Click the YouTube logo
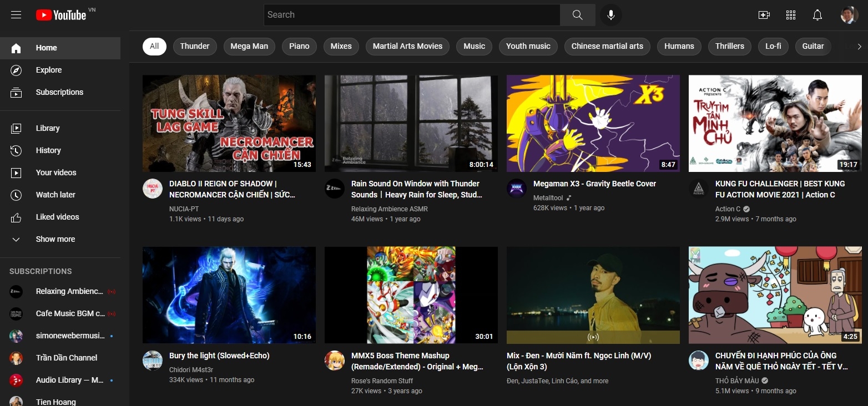This screenshot has height=406, width=868. (x=61, y=15)
